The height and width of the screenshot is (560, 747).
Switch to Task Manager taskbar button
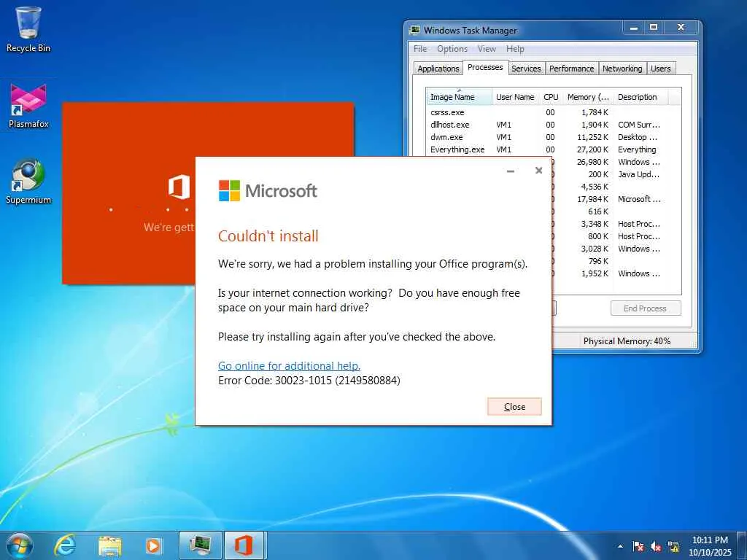(201, 545)
